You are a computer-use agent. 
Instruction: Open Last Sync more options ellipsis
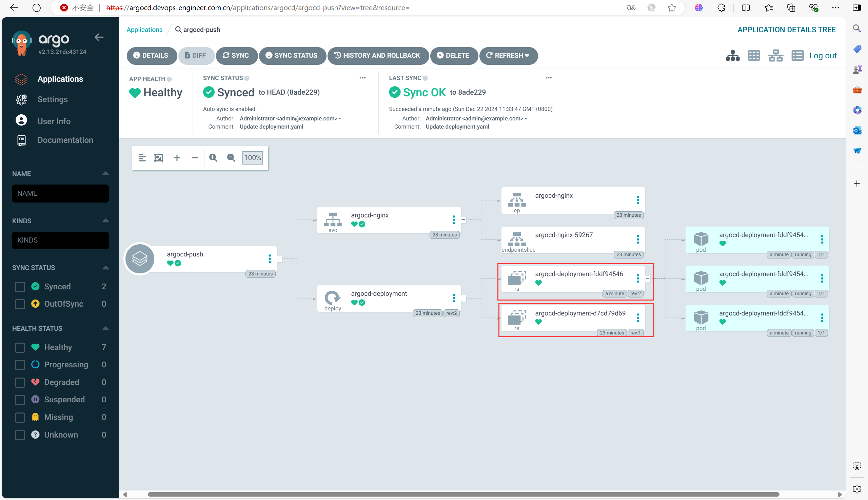pos(549,78)
